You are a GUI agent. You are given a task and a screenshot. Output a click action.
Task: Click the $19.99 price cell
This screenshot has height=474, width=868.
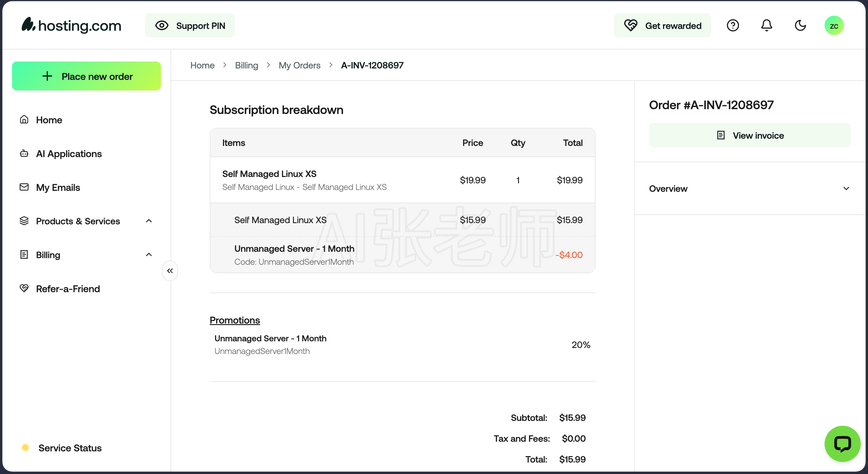tap(472, 180)
